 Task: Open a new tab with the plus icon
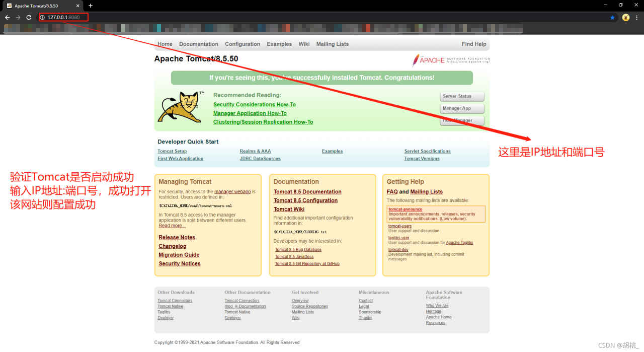point(91,6)
